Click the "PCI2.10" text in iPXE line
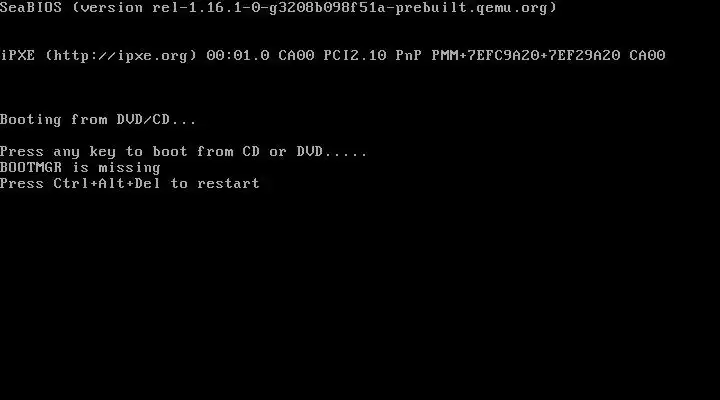 (x=355, y=56)
